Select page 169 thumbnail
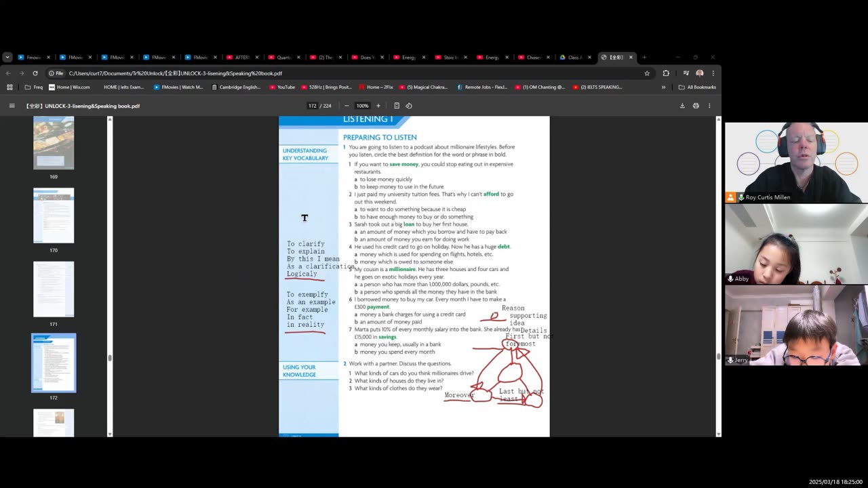Image resolution: width=868 pixels, height=488 pixels. tap(54, 142)
